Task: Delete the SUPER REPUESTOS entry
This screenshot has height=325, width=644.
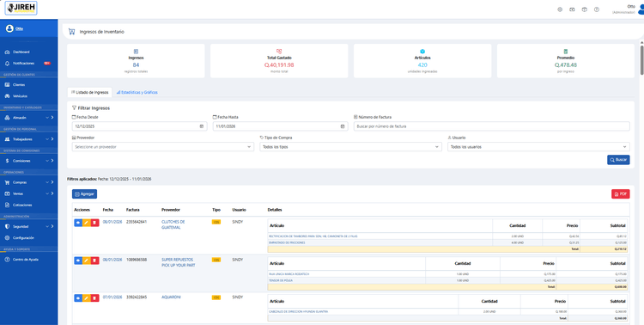Action: (x=94, y=261)
